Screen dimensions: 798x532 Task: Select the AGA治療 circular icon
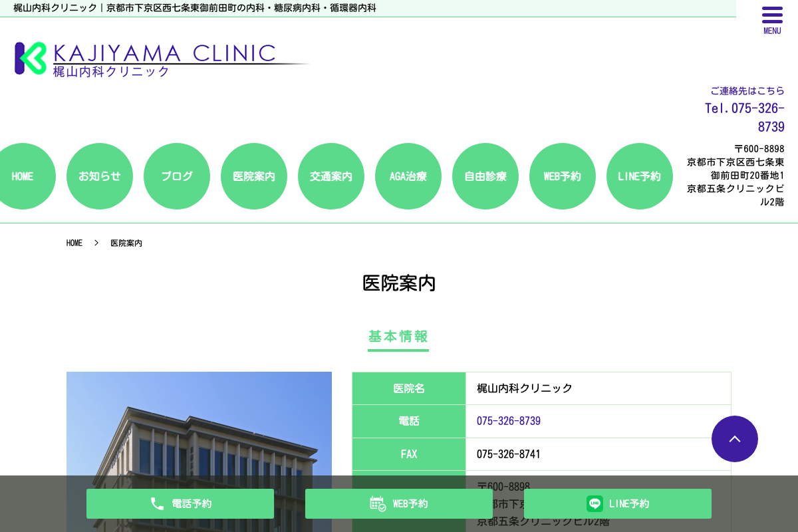click(408, 176)
